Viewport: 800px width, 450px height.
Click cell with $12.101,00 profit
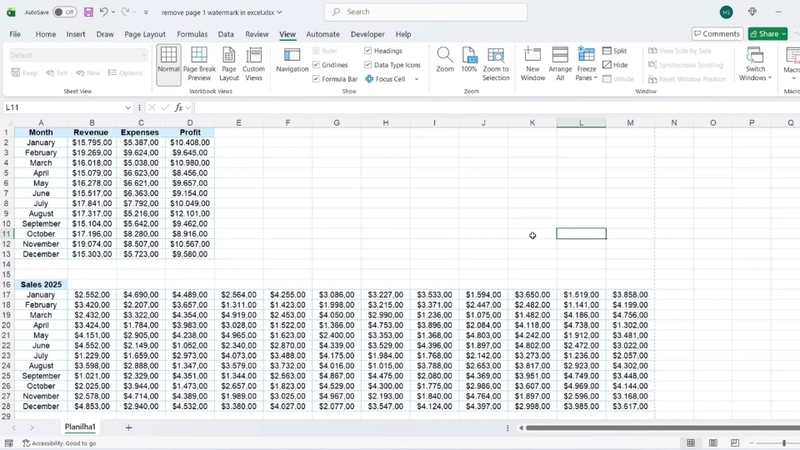pyautogui.click(x=190, y=213)
